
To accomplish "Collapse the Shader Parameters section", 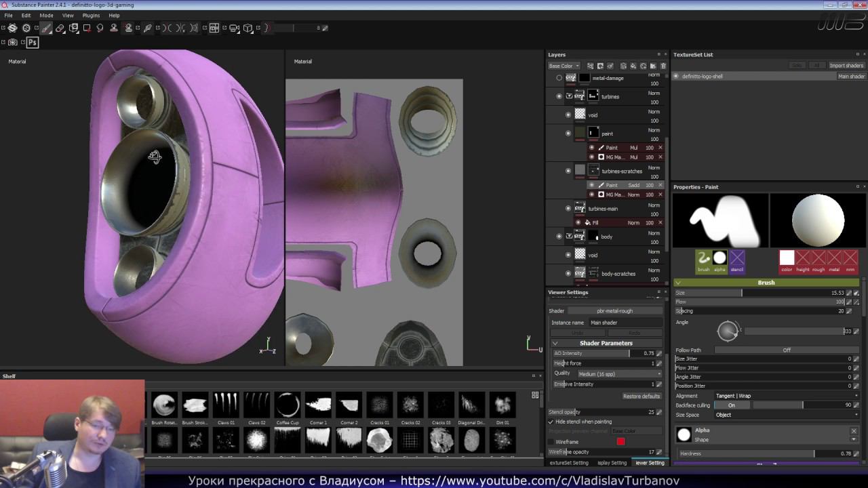I will tap(555, 343).
